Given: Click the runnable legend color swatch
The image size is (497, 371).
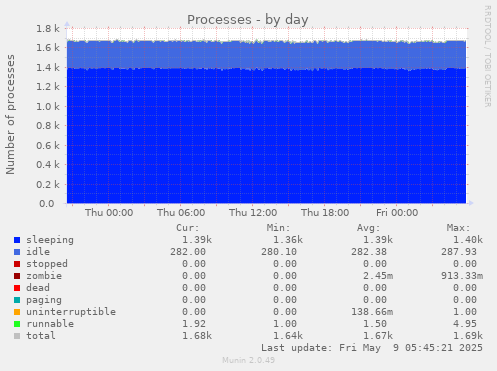Looking at the screenshot, I should (x=17, y=324).
